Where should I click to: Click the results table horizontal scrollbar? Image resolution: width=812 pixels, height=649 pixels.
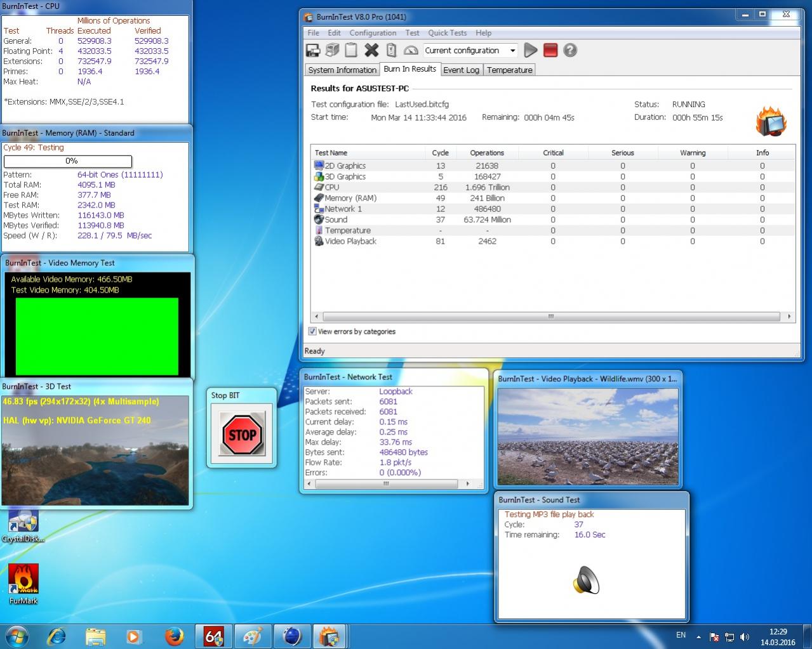[550, 317]
